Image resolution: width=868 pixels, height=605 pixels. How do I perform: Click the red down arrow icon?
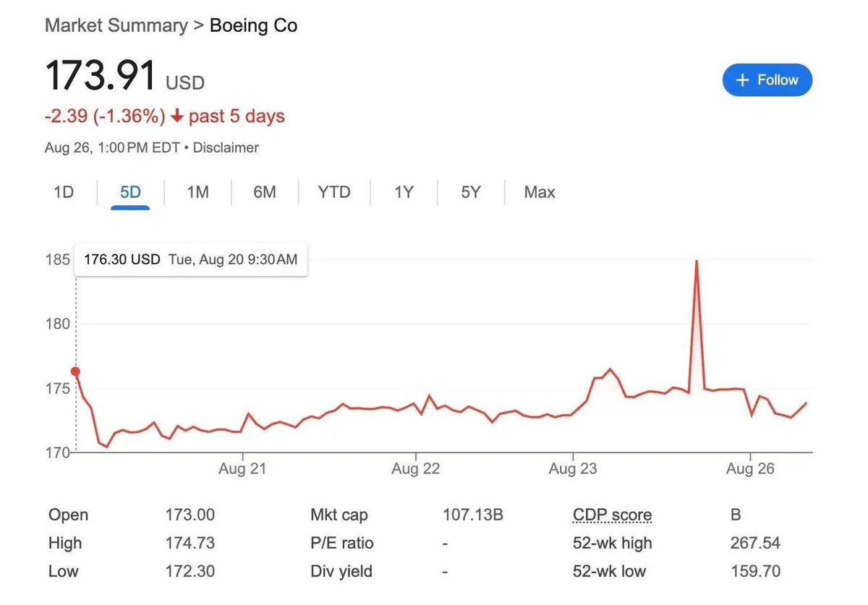coord(176,116)
